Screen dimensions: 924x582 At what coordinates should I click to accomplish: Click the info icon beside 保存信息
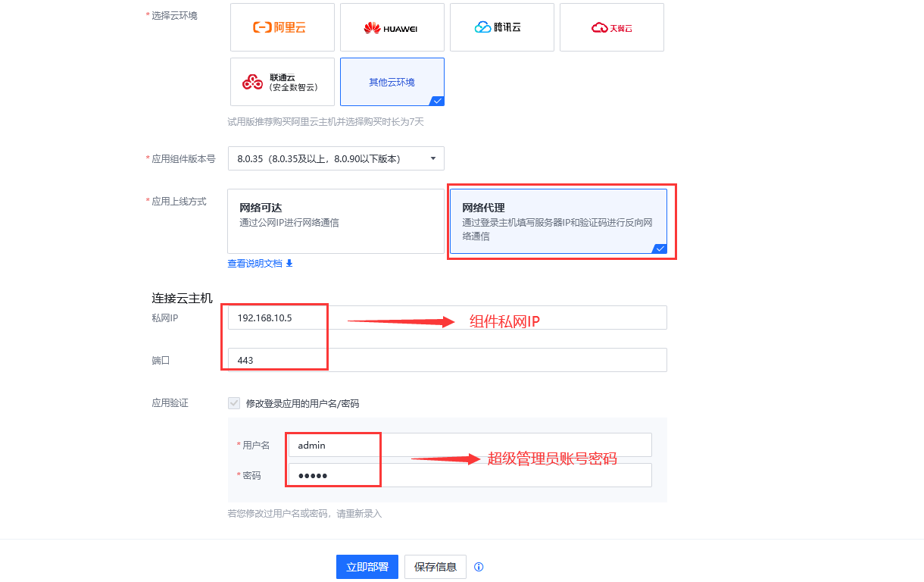pos(479,567)
